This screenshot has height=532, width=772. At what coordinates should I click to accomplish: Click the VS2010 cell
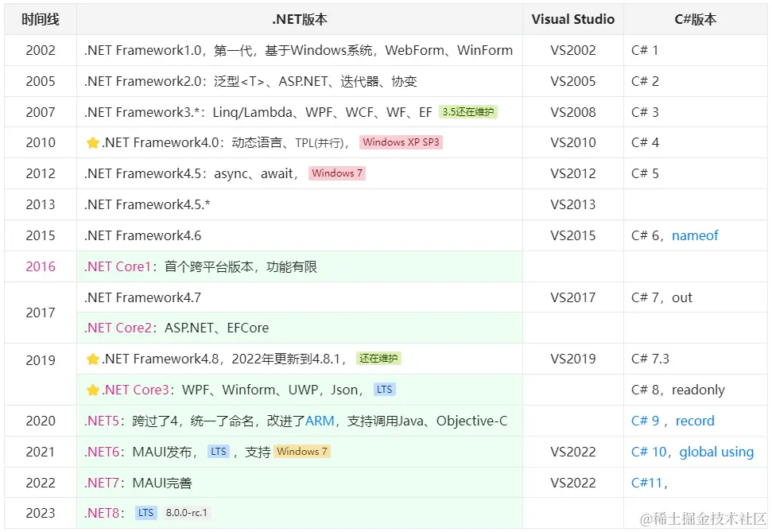(573, 143)
